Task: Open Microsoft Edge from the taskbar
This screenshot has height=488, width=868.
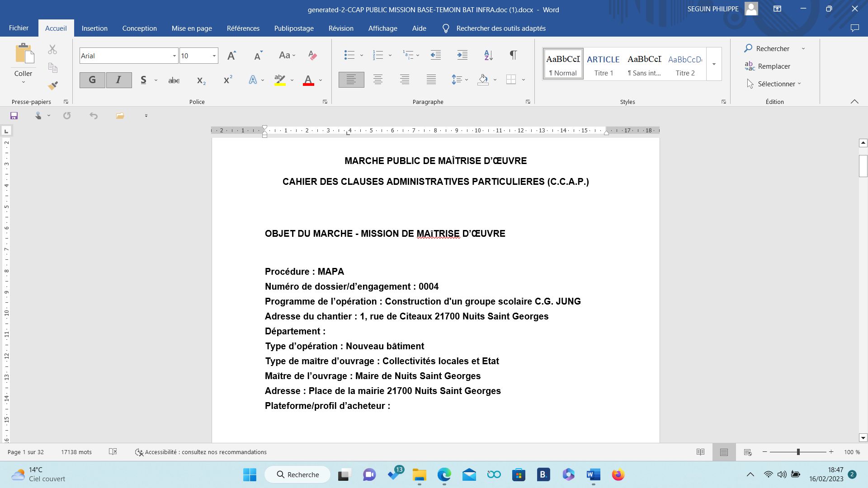Action: point(444,474)
